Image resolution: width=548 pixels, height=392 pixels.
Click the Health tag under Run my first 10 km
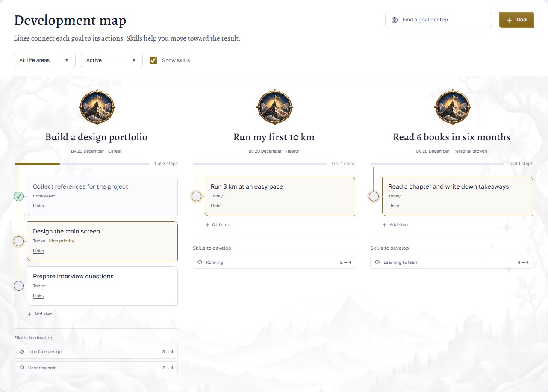tap(292, 151)
